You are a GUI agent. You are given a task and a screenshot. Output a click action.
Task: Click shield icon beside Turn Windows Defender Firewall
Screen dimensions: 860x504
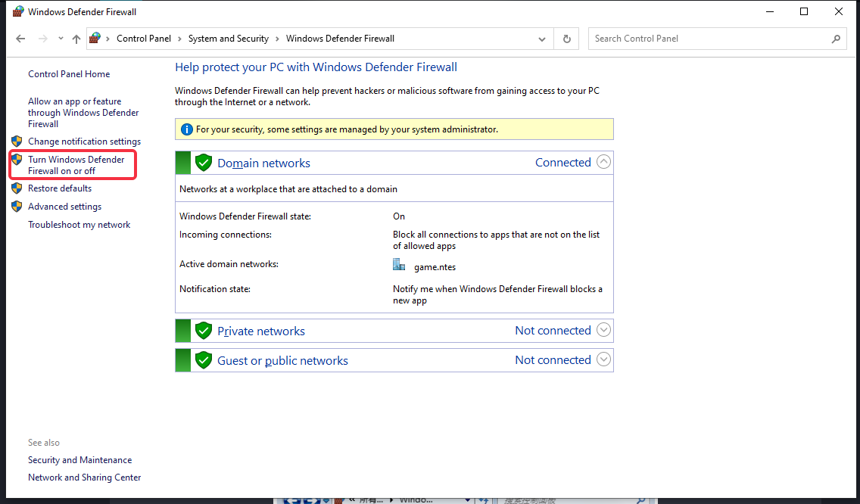[x=17, y=159]
